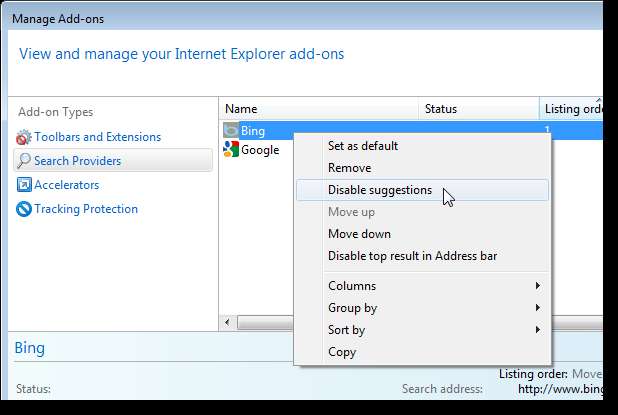Click the Toolbars and Extensions gear icon

[x=24, y=137]
